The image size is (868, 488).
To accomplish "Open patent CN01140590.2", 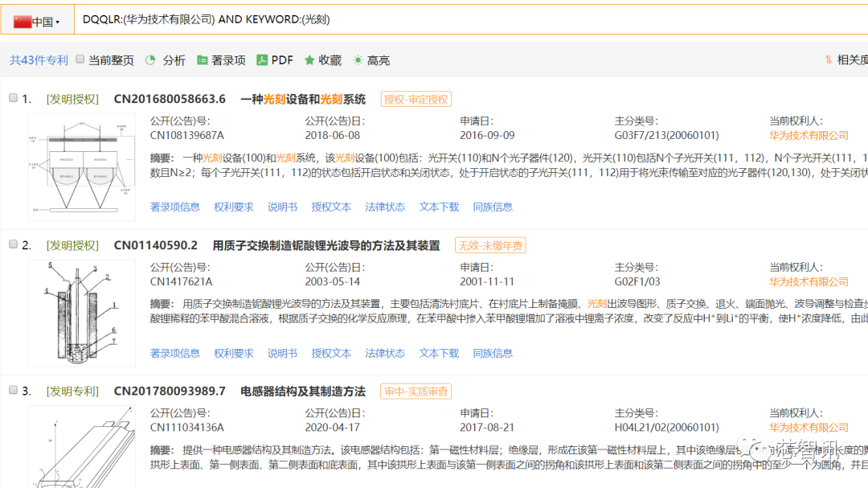I will (156, 245).
